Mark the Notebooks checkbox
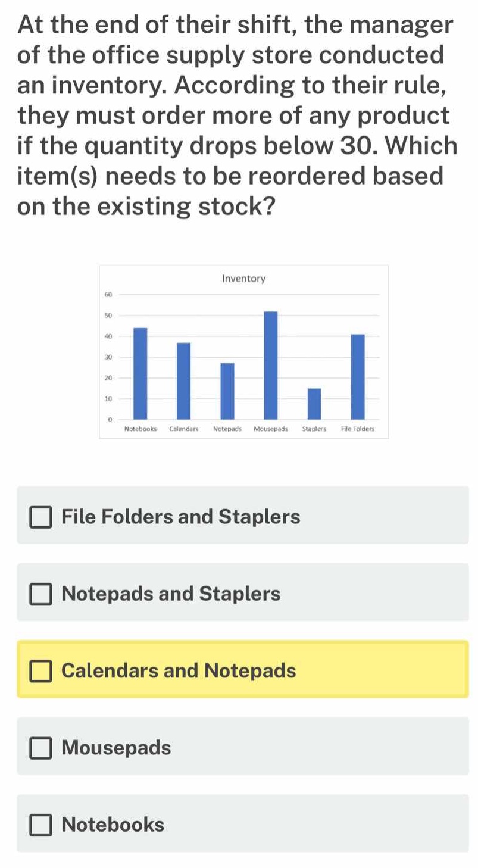 41,825
